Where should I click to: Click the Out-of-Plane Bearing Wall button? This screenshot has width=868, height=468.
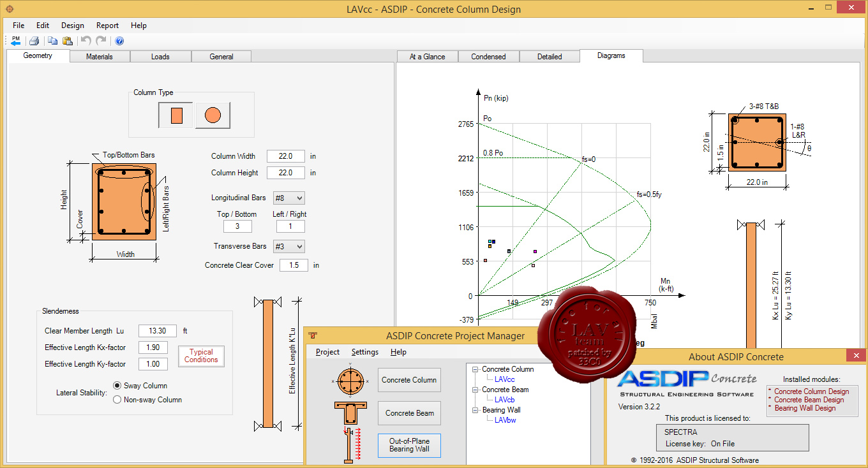pos(409,445)
